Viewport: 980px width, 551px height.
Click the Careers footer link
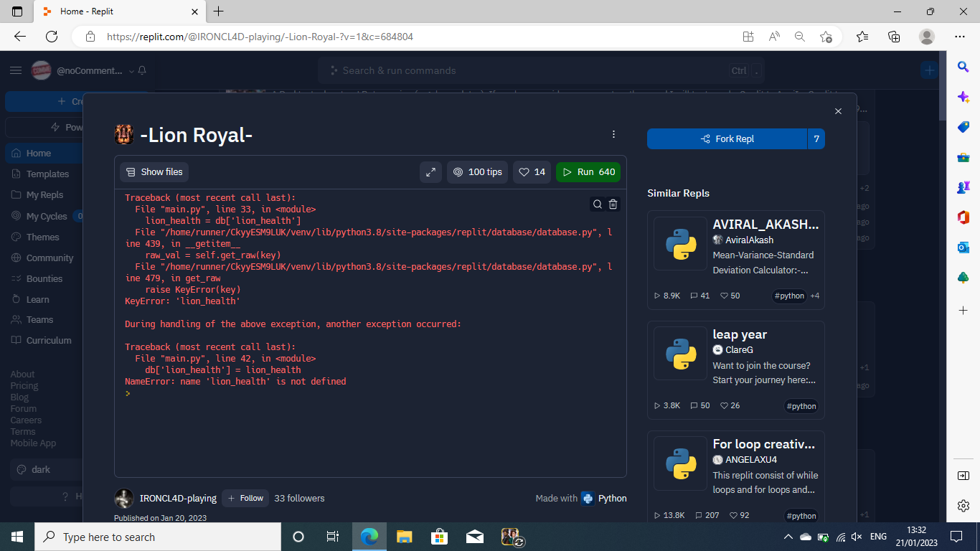(26, 420)
